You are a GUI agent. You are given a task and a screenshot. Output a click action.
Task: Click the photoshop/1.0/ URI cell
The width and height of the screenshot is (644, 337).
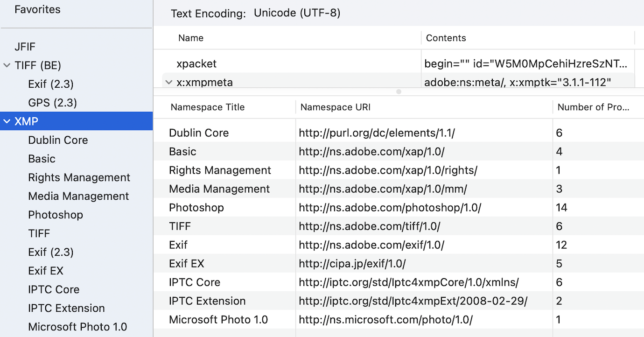point(390,207)
